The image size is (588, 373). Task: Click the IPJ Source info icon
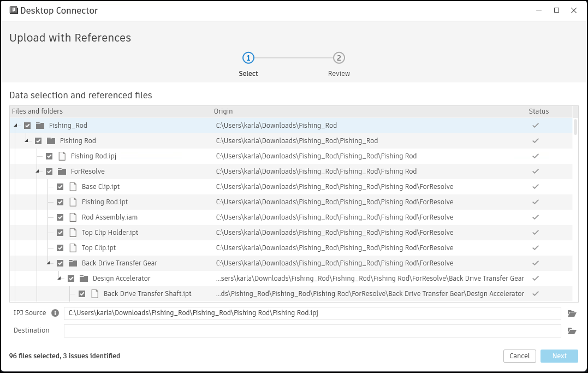[x=55, y=313]
